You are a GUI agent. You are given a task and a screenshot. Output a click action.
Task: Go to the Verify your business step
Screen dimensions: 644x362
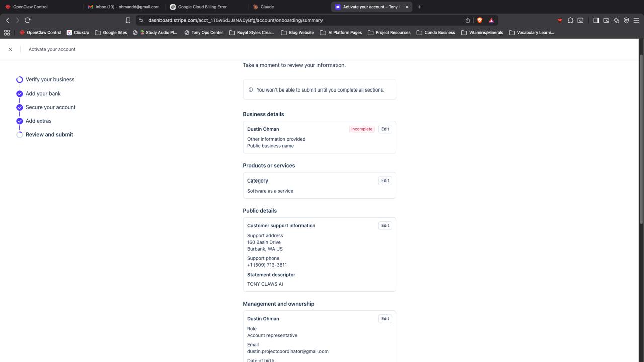point(50,79)
